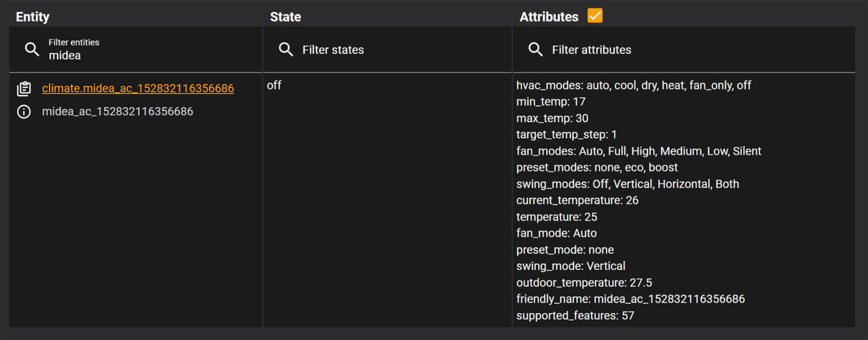
Task: Open the climate.midea_ac_152832116356686 entity link
Action: (x=138, y=89)
